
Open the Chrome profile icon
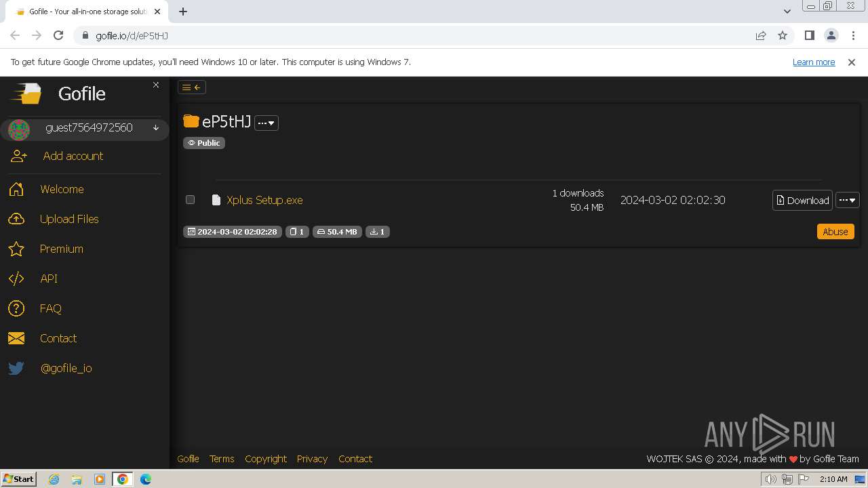[831, 35]
